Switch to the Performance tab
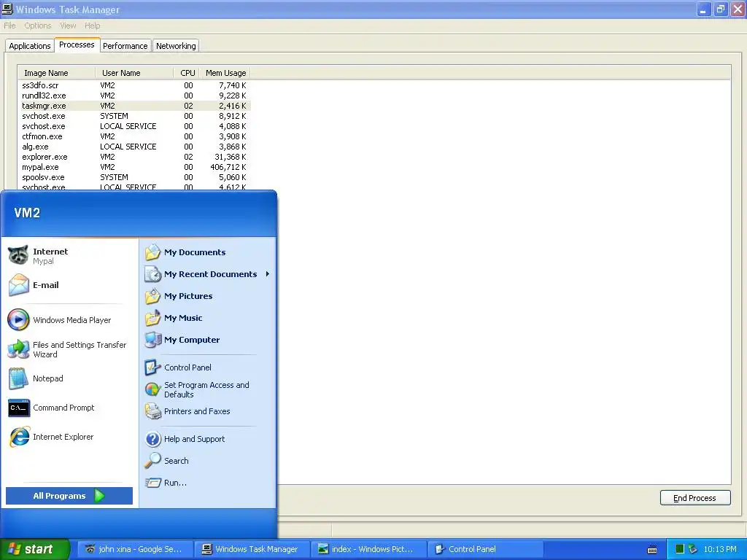 point(125,46)
